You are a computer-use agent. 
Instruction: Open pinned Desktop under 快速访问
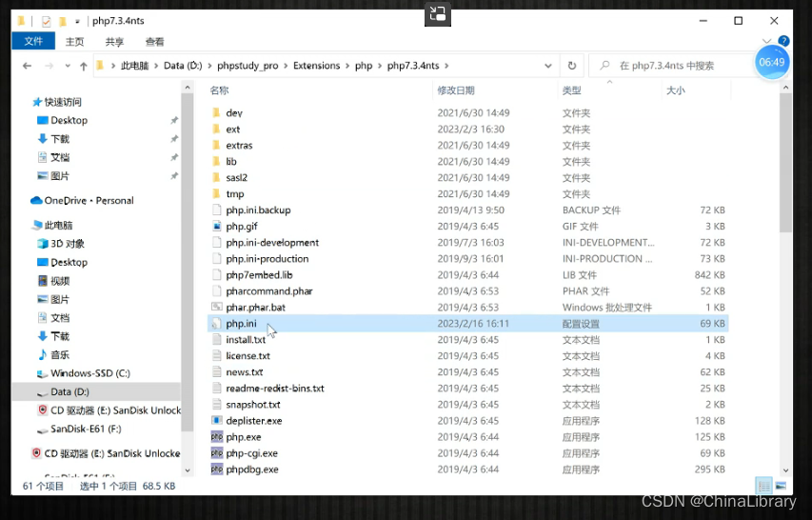[x=69, y=120]
